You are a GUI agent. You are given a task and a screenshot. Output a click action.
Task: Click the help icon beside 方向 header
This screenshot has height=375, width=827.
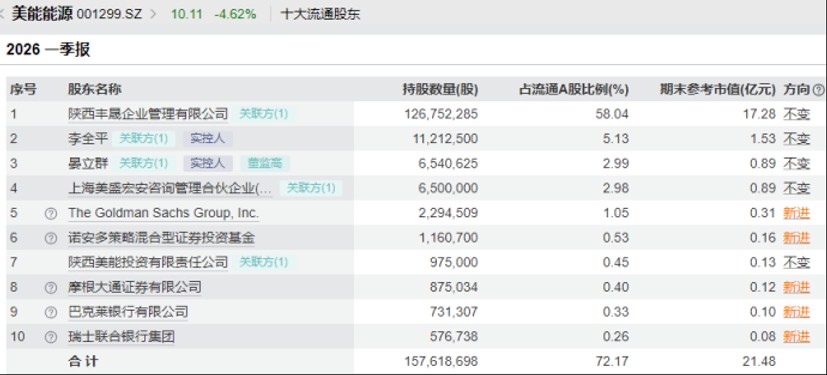click(819, 90)
